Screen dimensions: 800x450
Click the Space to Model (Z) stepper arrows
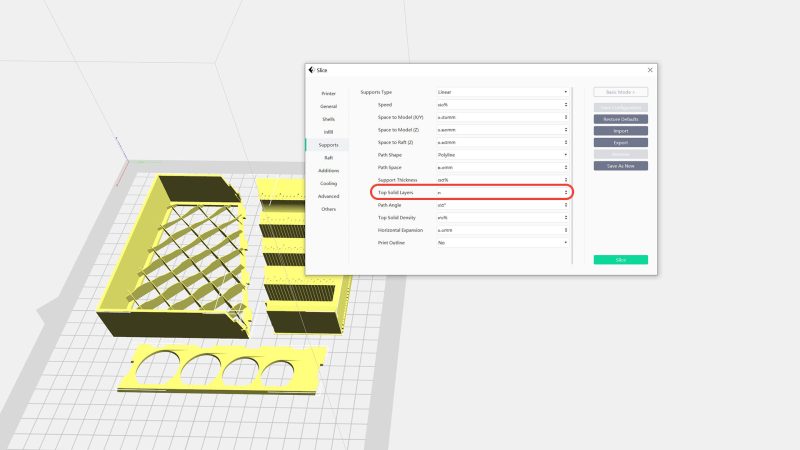(566, 130)
